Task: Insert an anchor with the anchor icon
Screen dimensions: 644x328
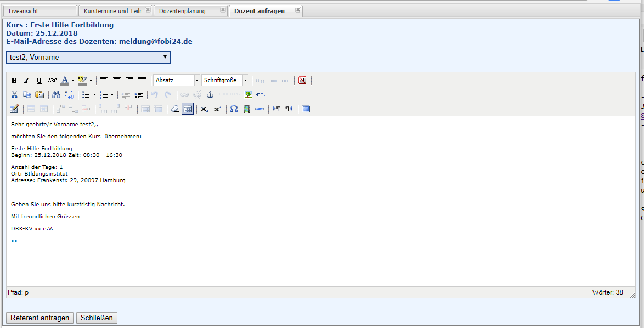Action: (x=209, y=94)
